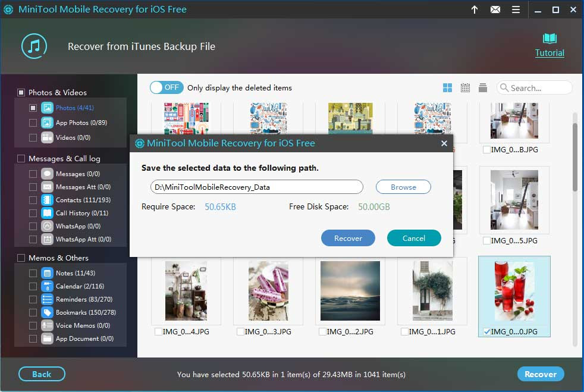Click the Tutorial book icon
584x392 pixels.
point(550,39)
